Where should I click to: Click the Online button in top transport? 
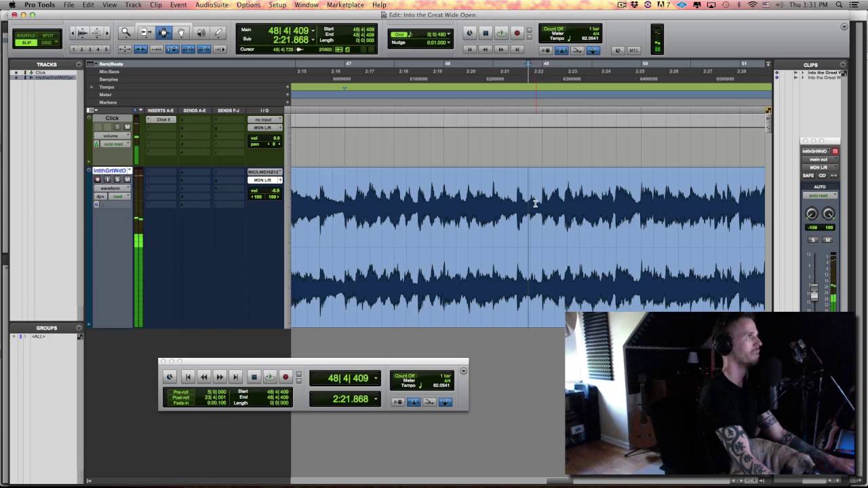click(469, 33)
